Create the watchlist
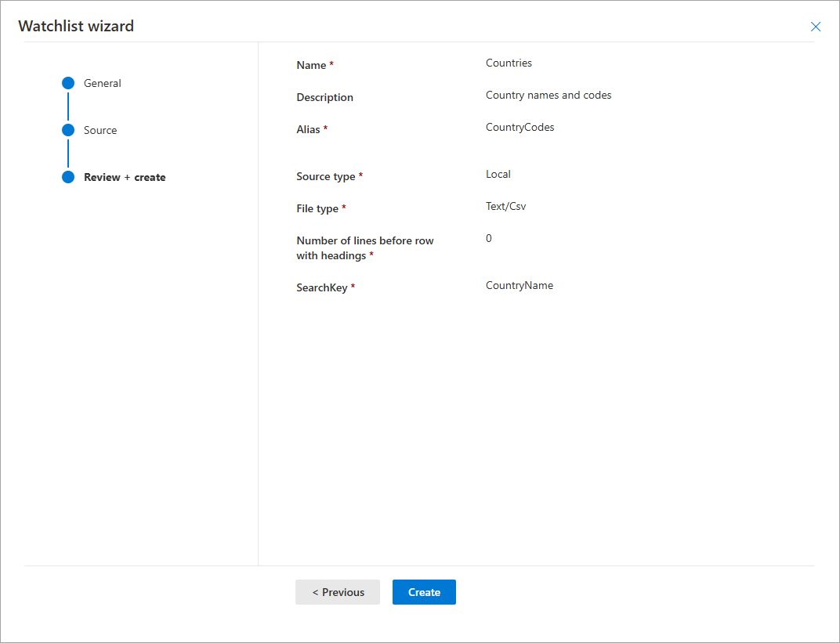 pyautogui.click(x=424, y=592)
